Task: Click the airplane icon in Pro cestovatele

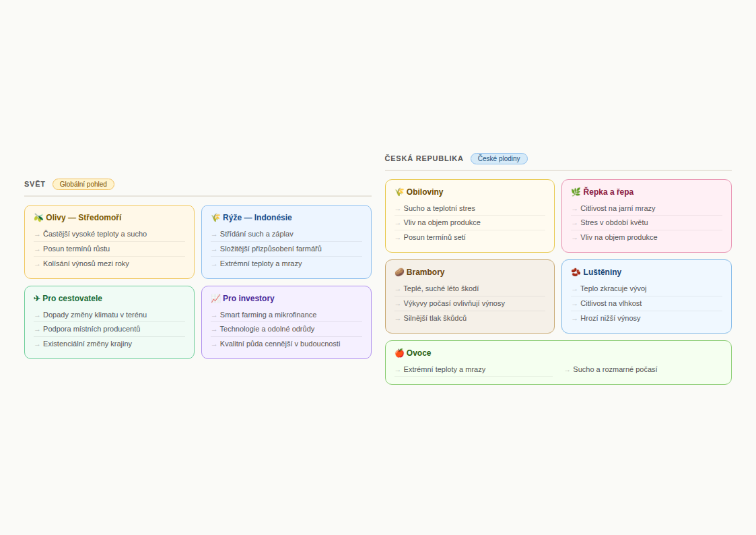Action: coord(37,298)
